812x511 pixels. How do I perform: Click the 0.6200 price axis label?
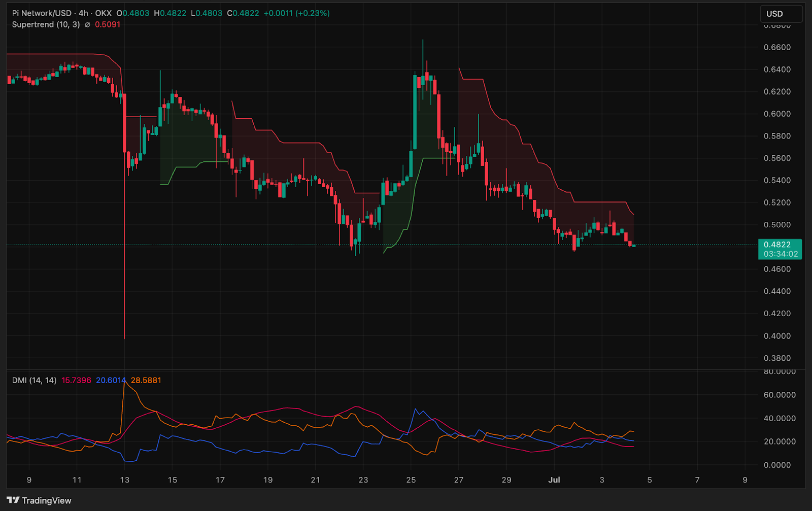point(777,92)
